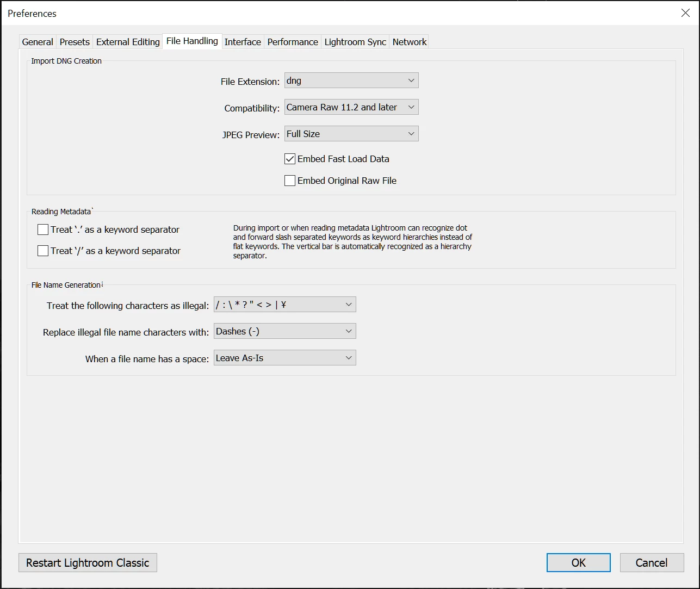Screen dimensions: 700x589
Task: Enable Embed Original Raw File checkbox
Action: click(290, 181)
